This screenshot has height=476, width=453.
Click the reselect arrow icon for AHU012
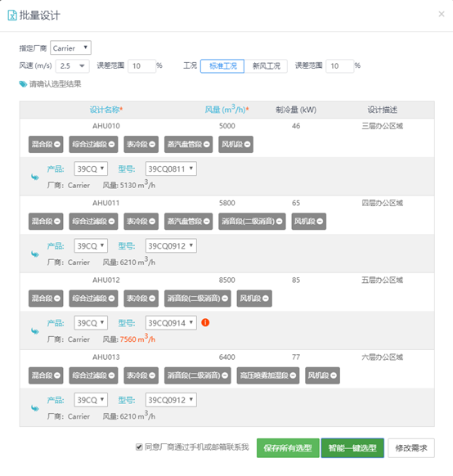(x=35, y=331)
